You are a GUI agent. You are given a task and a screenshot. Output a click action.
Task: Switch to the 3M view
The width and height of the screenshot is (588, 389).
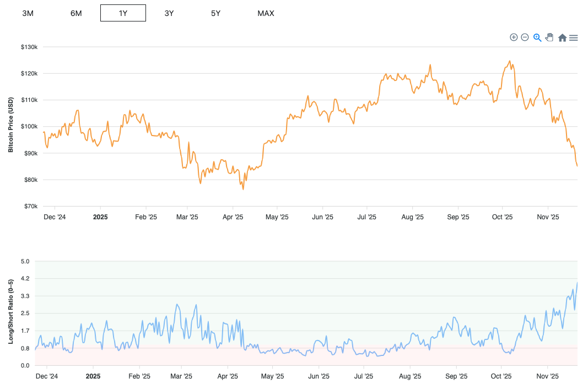tap(28, 13)
